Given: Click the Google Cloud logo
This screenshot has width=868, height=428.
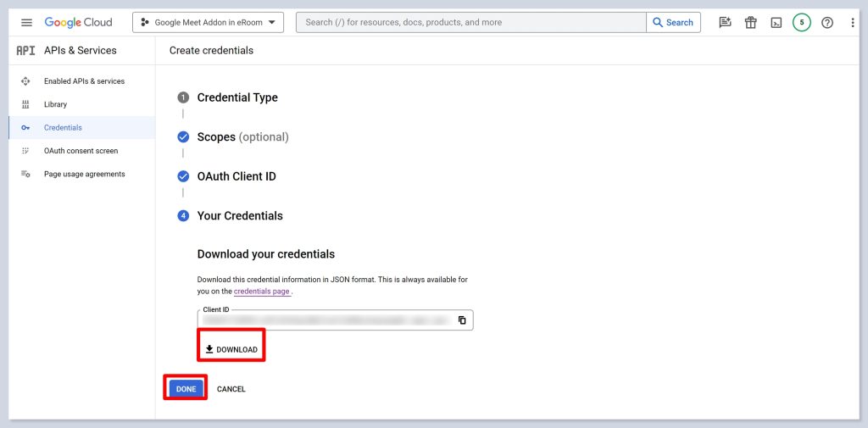Looking at the screenshot, I should 78,22.
